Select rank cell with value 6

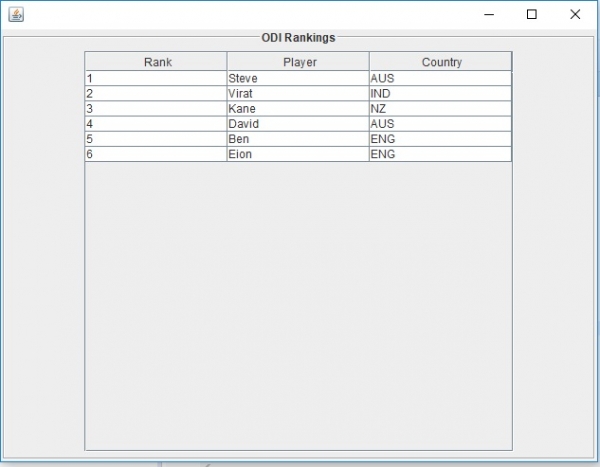click(156, 154)
